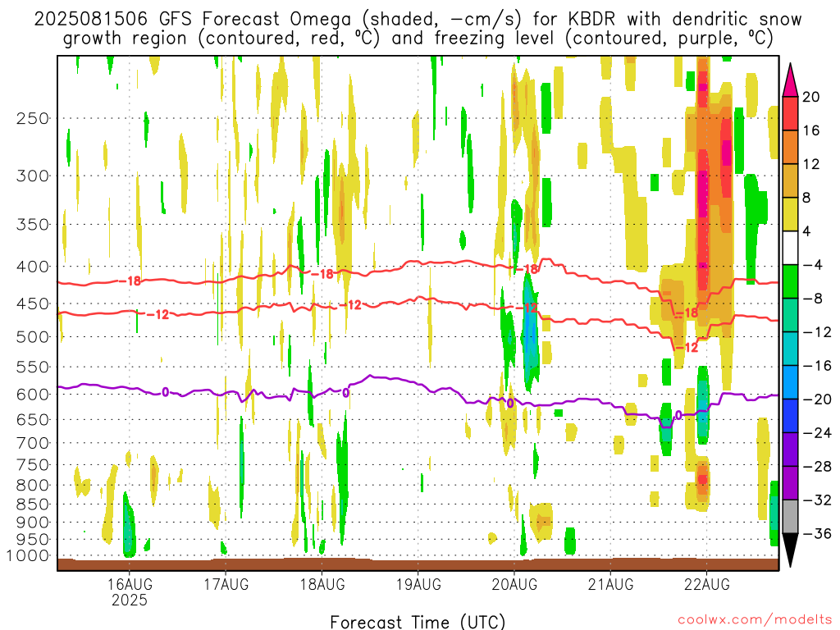840x630 pixels.
Task: Click the magenta top arrow of colorbar
Action: pyautogui.click(x=790, y=83)
